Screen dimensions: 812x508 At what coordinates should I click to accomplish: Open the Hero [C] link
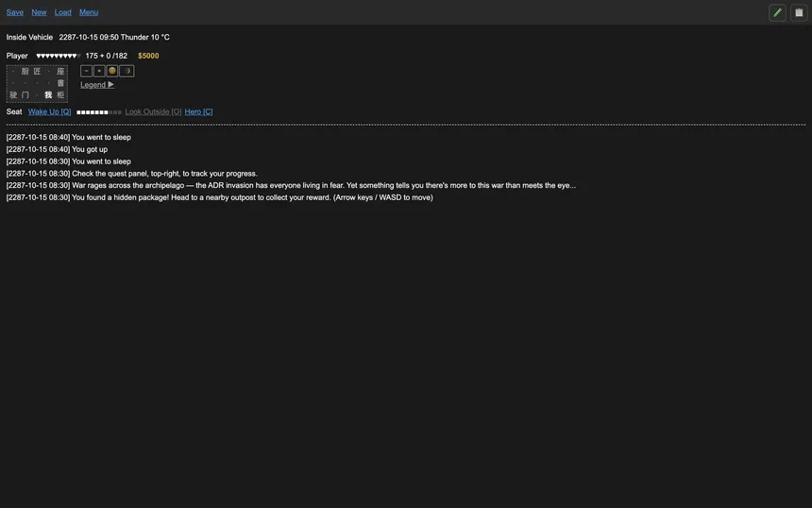pos(199,111)
